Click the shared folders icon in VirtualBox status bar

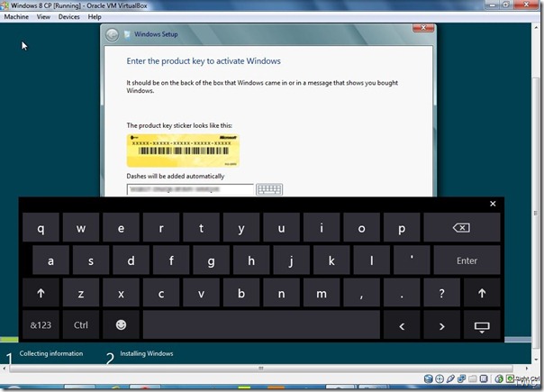point(473,378)
